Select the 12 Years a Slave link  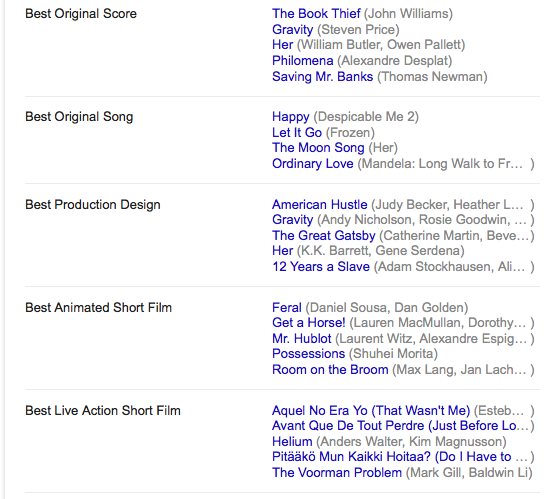[321, 267]
